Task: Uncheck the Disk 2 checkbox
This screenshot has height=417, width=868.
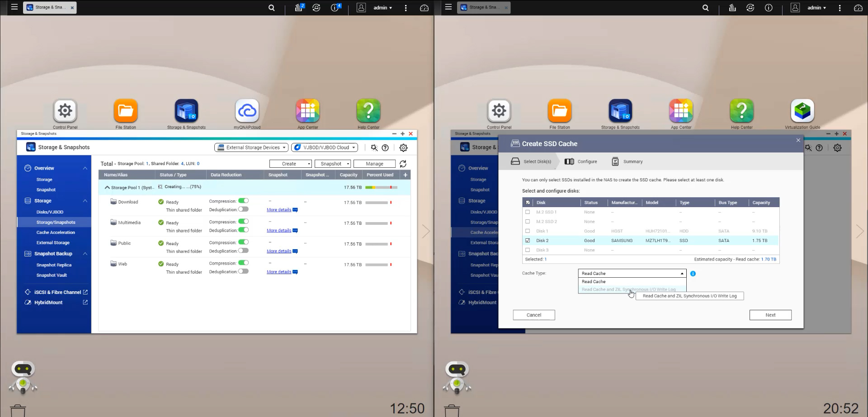Action: 528,241
